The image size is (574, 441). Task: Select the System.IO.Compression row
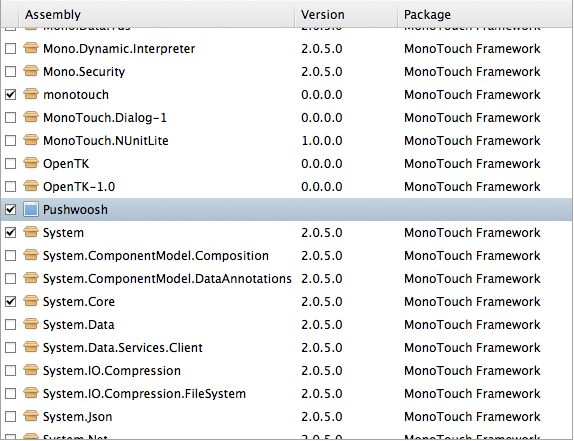(x=287, y=370)
